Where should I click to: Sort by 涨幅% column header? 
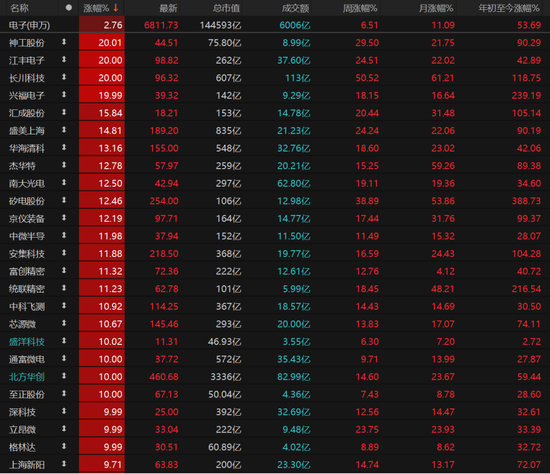(96, 8)
